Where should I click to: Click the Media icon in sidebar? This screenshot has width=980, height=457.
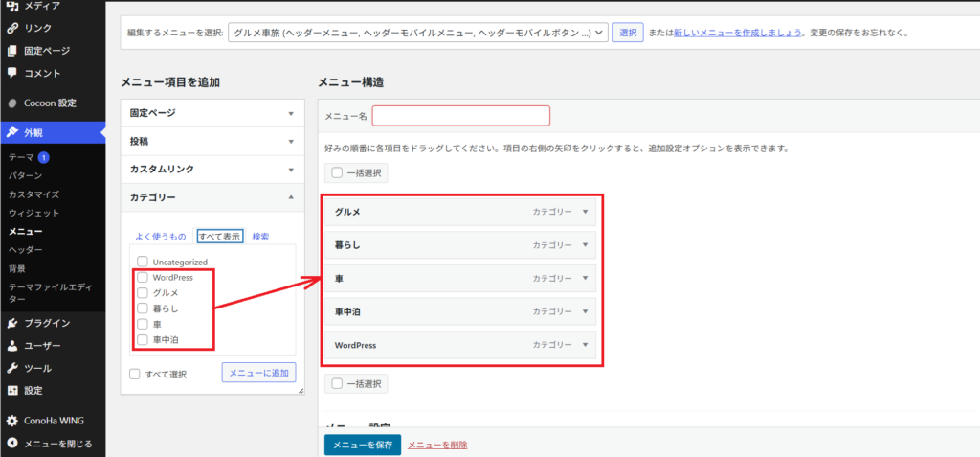[11, 6]
